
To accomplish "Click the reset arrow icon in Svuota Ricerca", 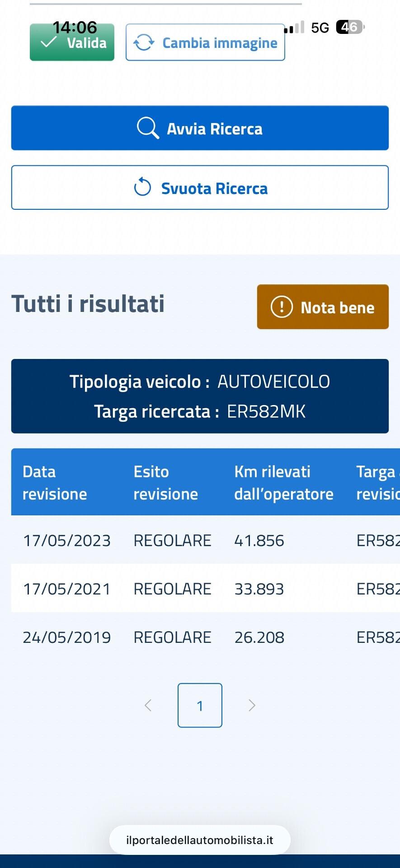I will [x=141, y=188].
